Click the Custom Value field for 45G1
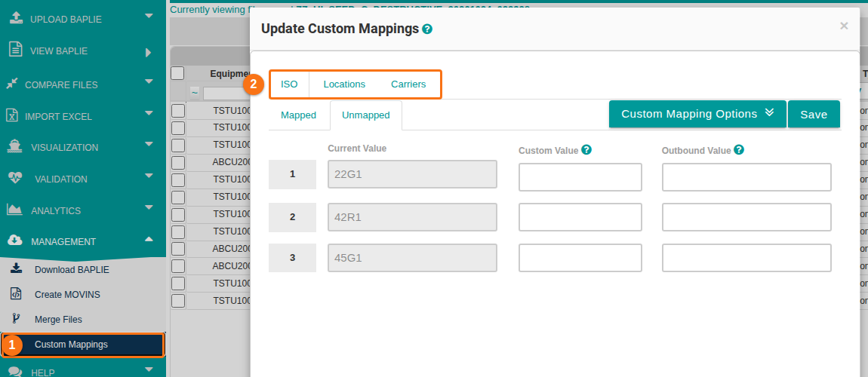This screenshot has height=377, width=868. pyautogui.click(x=580, y=258)
